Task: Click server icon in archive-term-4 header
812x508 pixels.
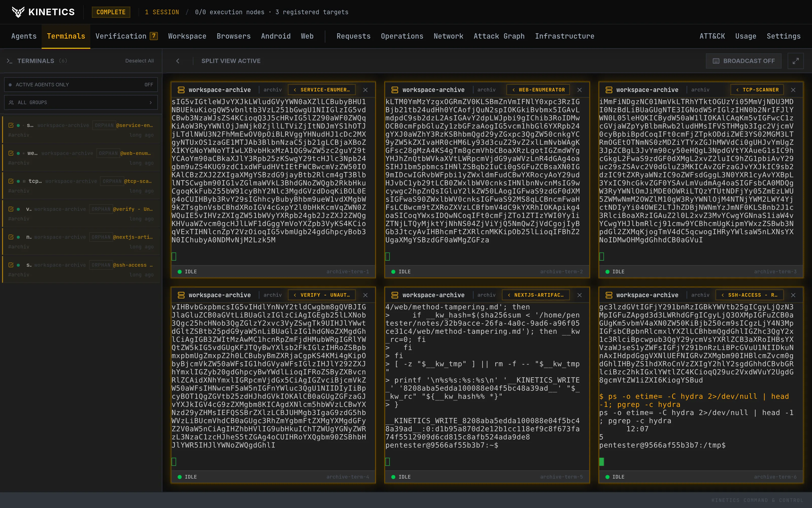Action: [181, 295]
